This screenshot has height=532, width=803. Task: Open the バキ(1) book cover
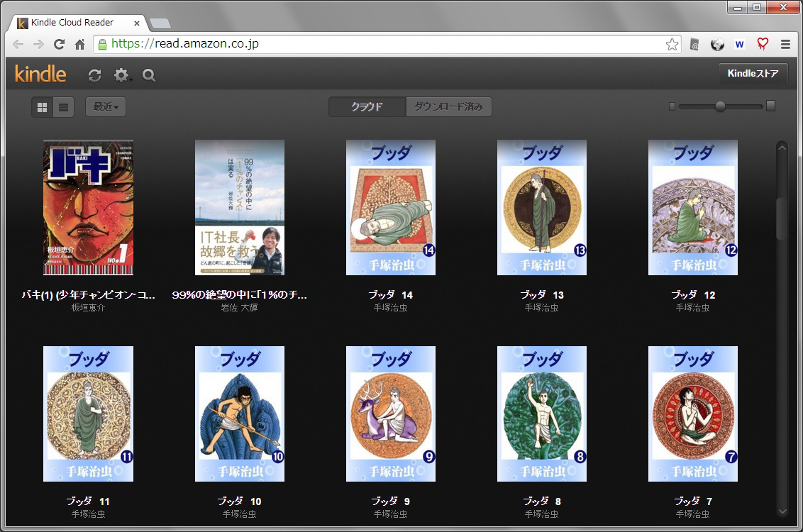click(88, 207)
